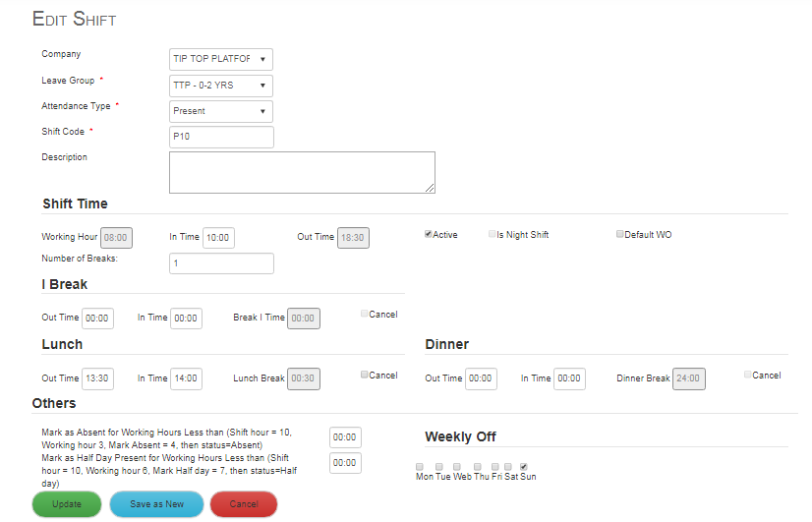
Task: Check the Mon weekly off checkbox
Action: point(420,467)
